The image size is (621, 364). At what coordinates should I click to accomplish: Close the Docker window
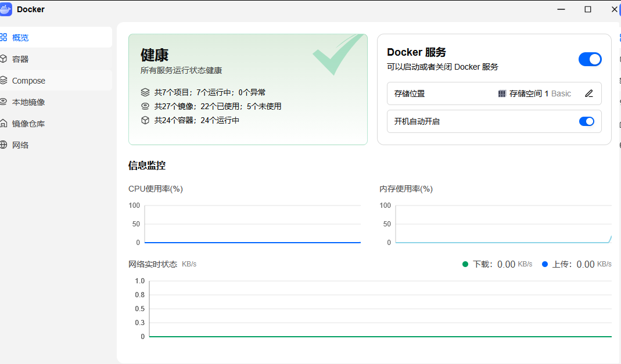(614, 9)
